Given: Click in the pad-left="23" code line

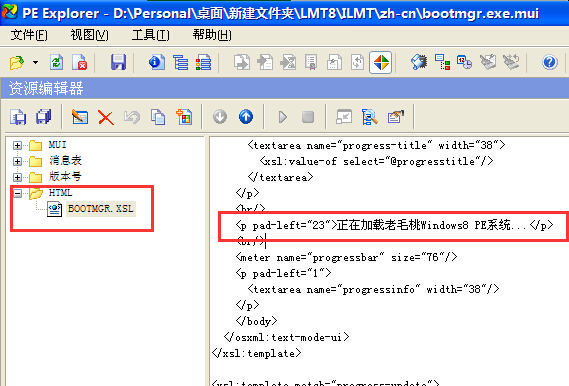Looking at the screenshot, I should pos(394,225).
